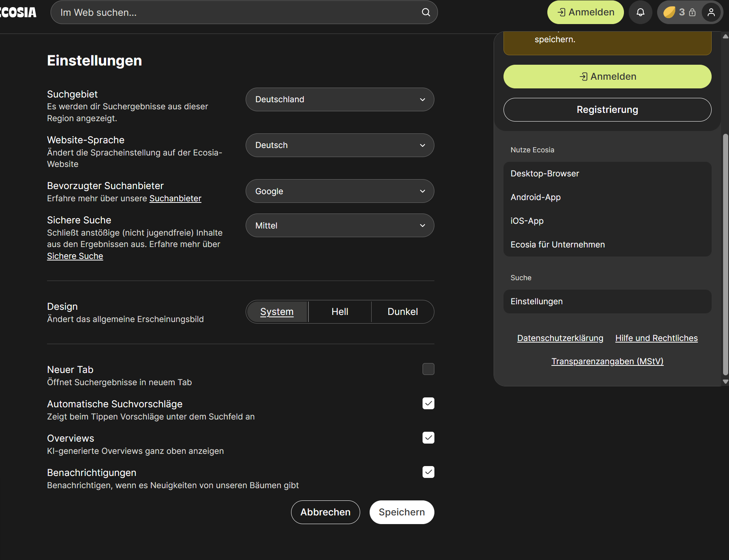Open the Bevorzugter Suchanbieter Google dropdown
Viewport: 729px width, 560px height.
(x=340, y=191)
